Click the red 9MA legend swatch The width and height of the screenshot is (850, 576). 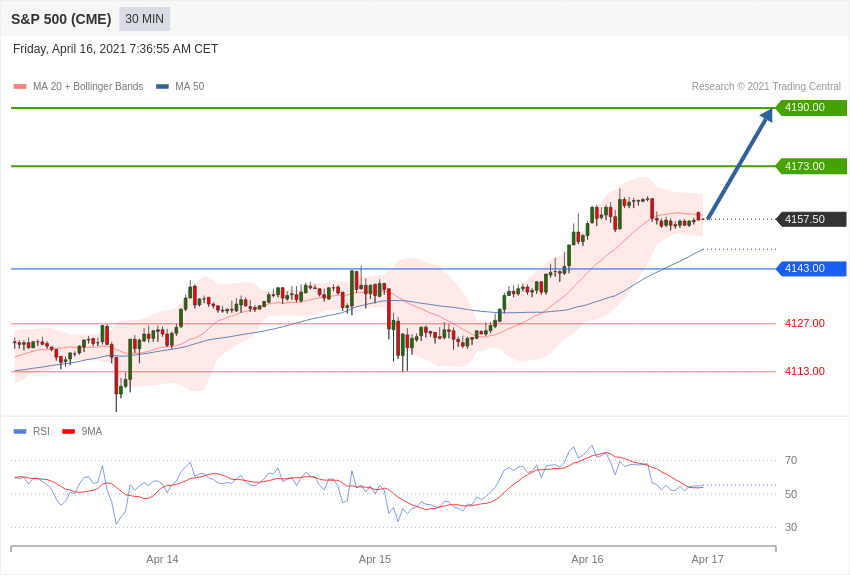click(68, 431)
